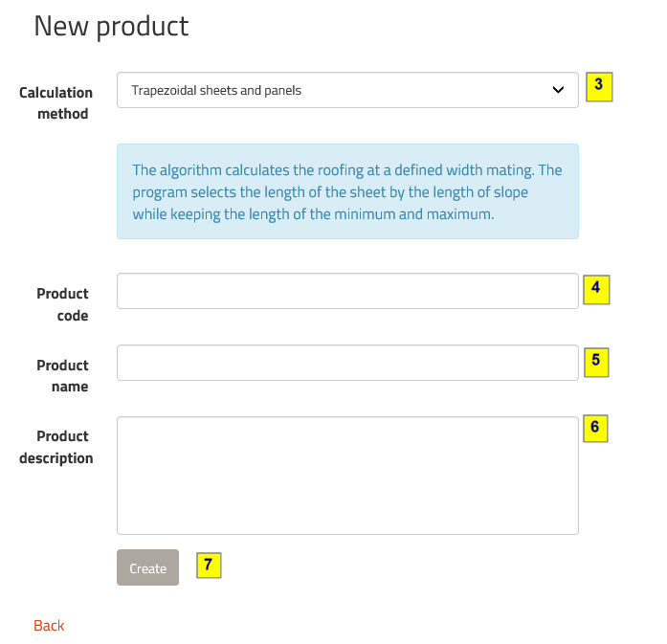The height and width of the screenshot is (644, 667).
Task: Click the yellow annotation marker 5
Action: click(595, 361)
